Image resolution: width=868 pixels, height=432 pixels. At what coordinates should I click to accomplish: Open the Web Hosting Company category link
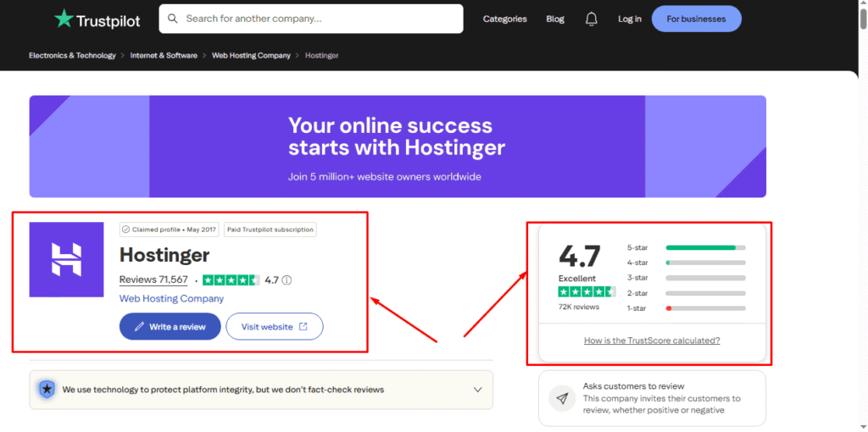(x=171, y=299)
